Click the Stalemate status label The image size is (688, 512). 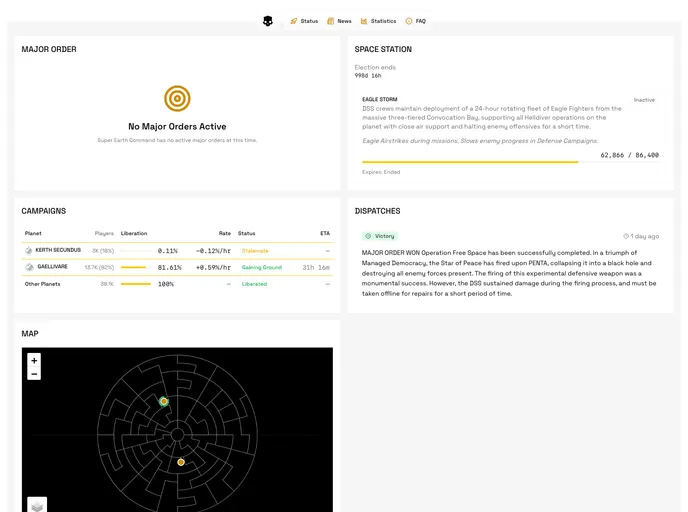click(x=255, y=251)
